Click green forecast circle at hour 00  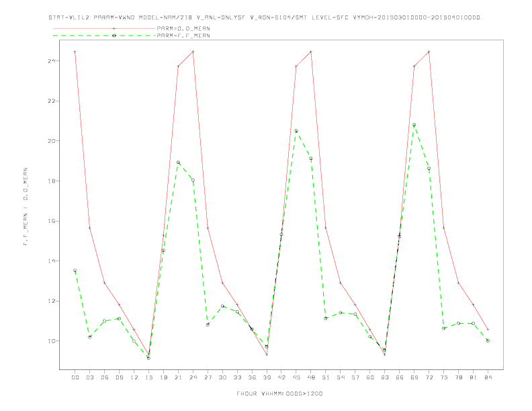(x=75, y=271)
